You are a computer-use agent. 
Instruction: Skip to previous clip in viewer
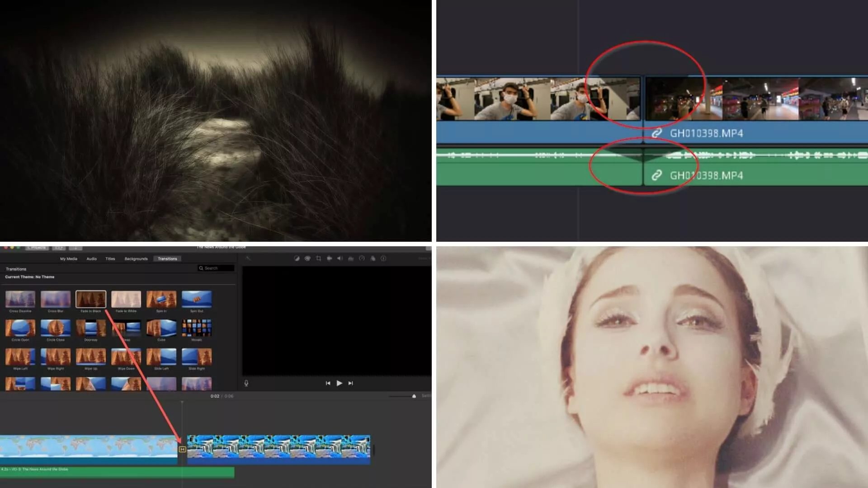pyautogui.click(x=328, y=383)
